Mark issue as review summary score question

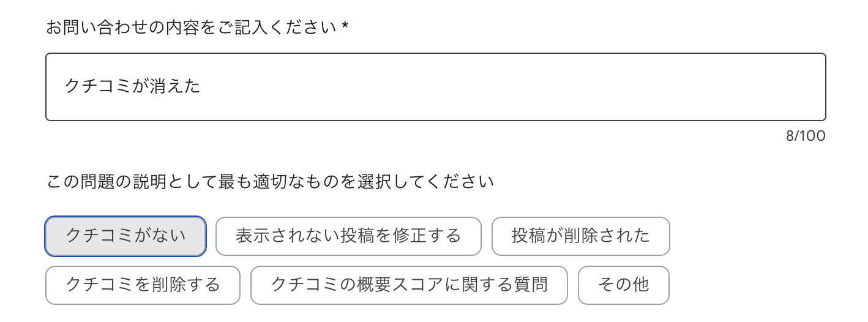[x=409, y=285]
